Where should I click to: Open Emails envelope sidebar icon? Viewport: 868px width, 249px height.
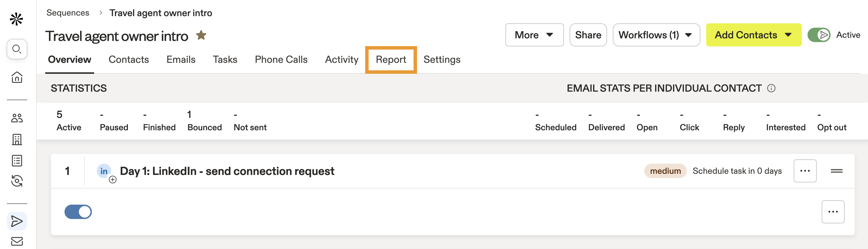17,242
